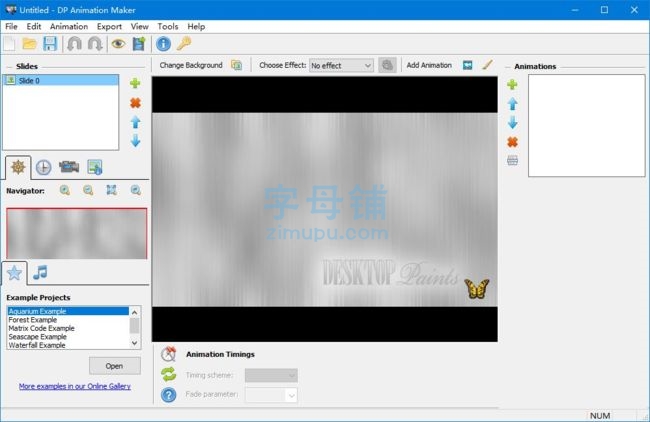650x422 pixels.
Task: Switch to the video camera tab
Action: tap(69, 167)
